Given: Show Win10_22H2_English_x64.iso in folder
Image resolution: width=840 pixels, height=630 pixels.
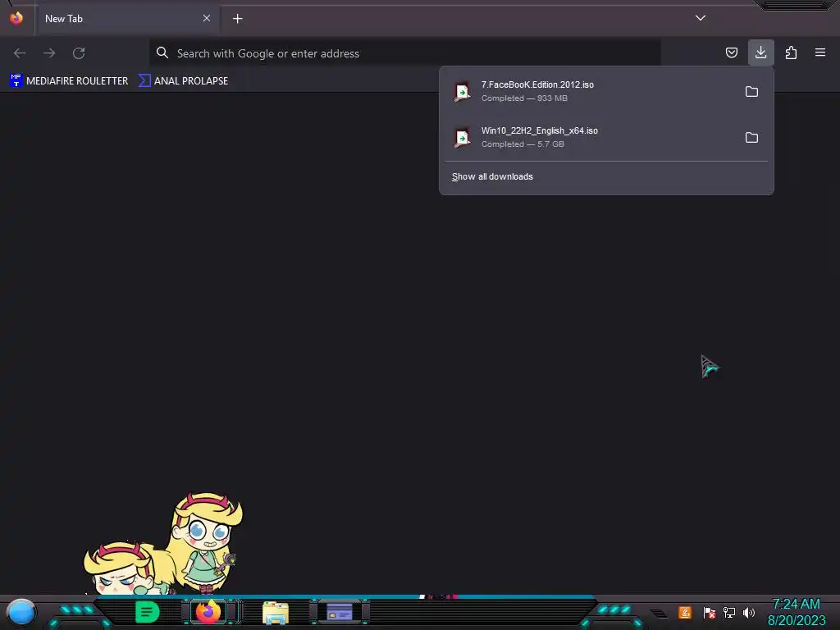Looking at the screenshot, I should (x=751, y=138).
